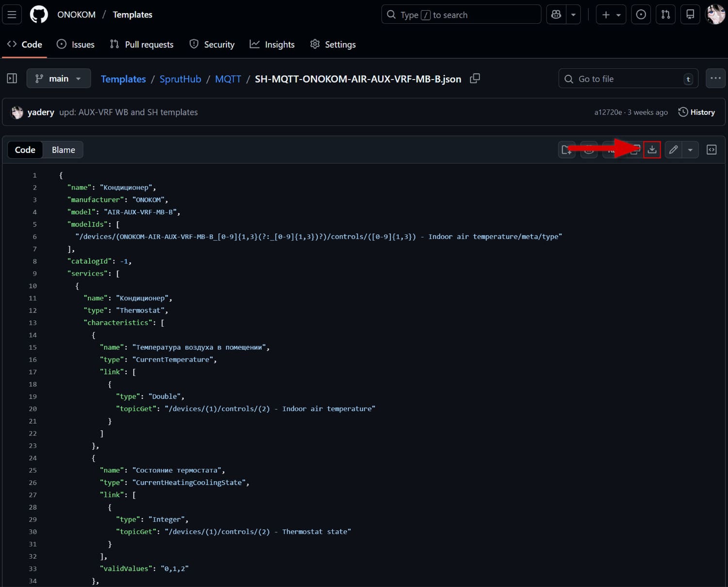The width and height of the screenshot is (728, 587).
Task: Copy the file path to clipboard
Action: click(475, 79)
